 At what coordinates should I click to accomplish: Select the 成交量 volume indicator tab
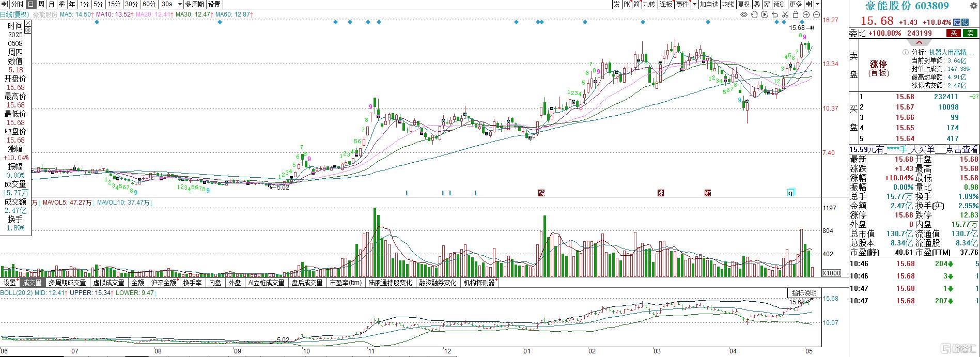coord(32,283)
